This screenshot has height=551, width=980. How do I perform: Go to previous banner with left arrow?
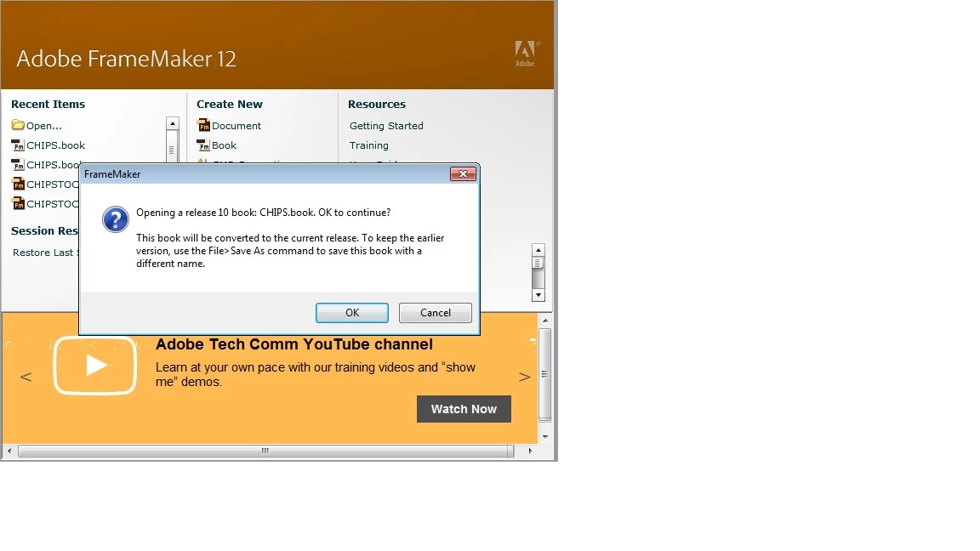point(26,377)
